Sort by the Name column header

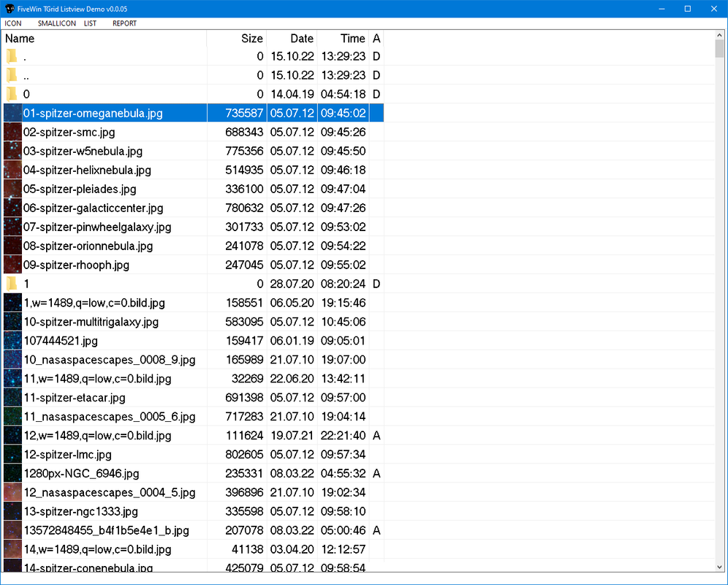click(105, 39)
